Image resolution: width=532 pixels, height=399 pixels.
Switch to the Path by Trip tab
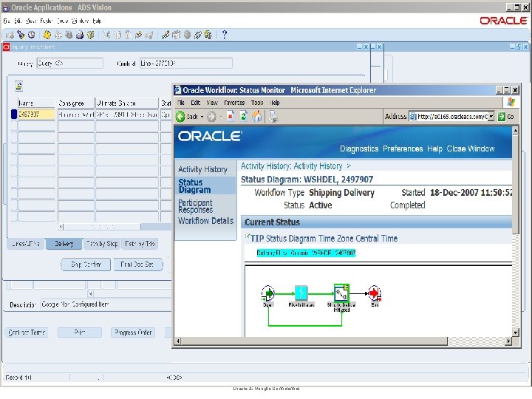140,244
